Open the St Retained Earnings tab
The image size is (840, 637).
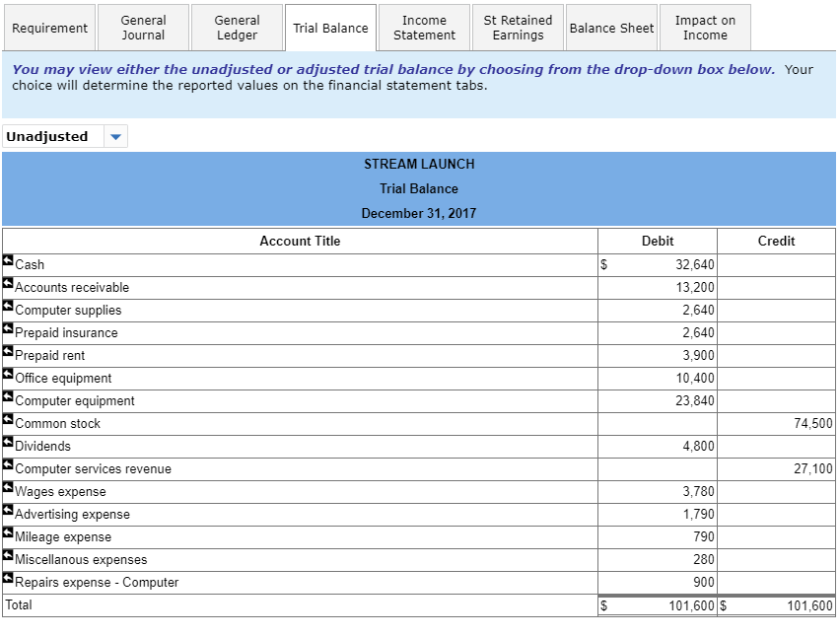click(518, 28)
